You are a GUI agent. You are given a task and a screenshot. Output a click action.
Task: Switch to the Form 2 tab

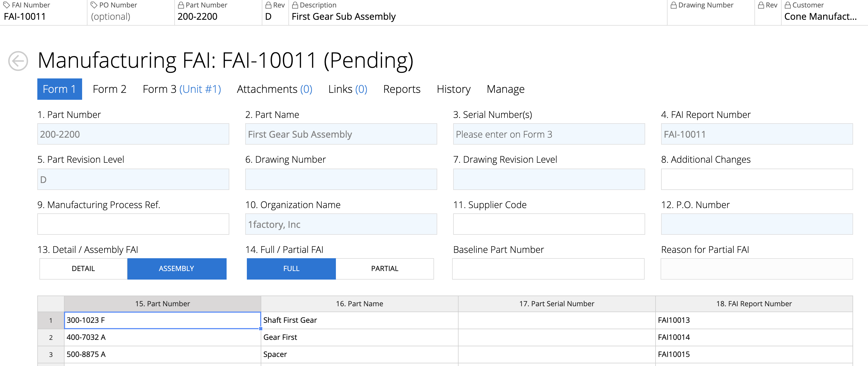pos(110,89)
